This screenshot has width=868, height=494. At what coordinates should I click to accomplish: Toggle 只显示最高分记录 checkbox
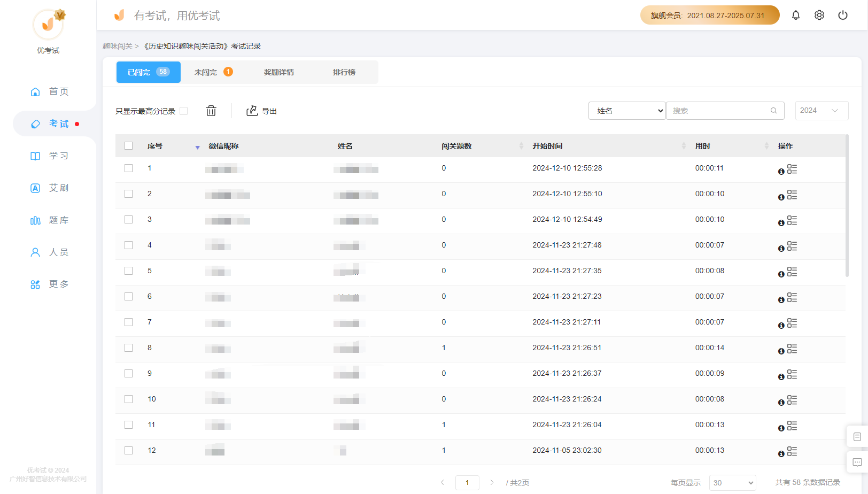point(184,111)
